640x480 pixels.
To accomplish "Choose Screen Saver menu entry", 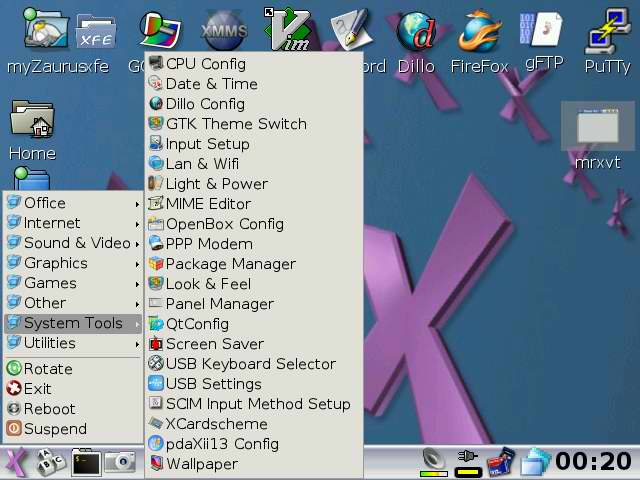I will click(214, 344).
